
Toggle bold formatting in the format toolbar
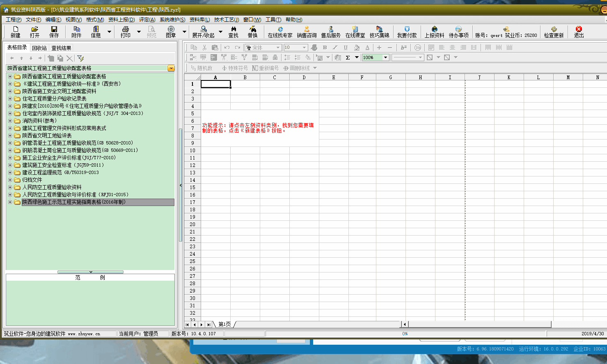(325, 48)
